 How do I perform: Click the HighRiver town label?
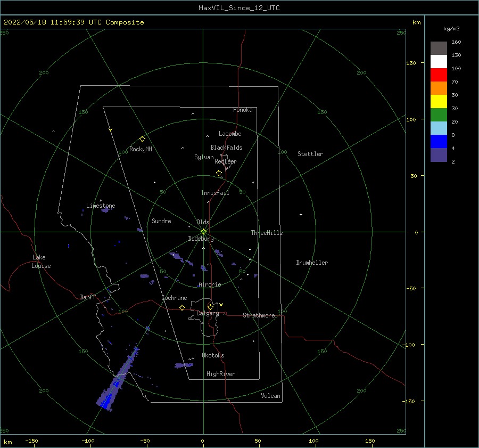(x=221, y=374)
